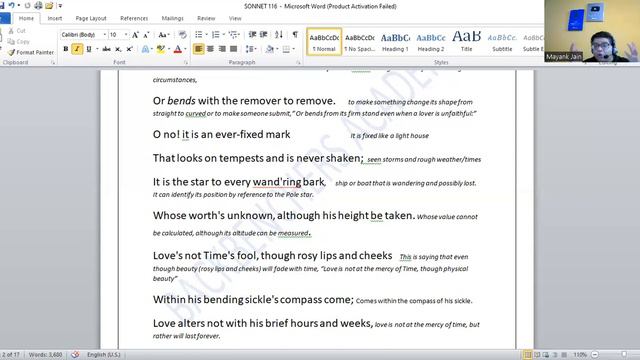Click the Decrease Indent icon
The width and height of the screenshot is (640, 360).
(252, 35)
